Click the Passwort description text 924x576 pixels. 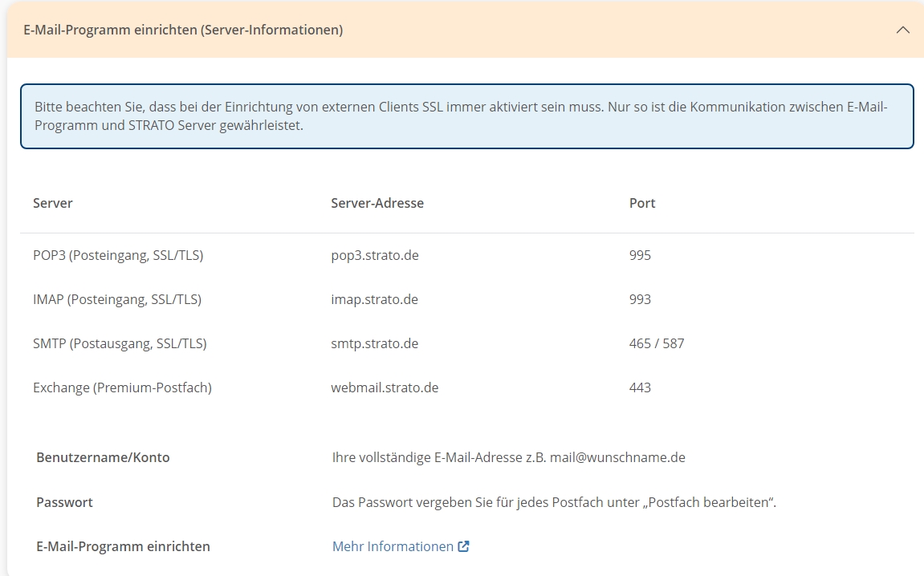554,502
